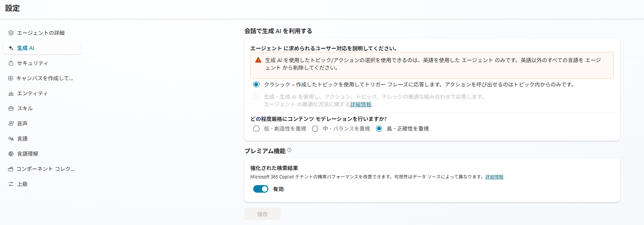This screenshot has height=225, width=644.
Task: Open 詳細情報 link under 強化された検索結果
Action: point(494,177)
